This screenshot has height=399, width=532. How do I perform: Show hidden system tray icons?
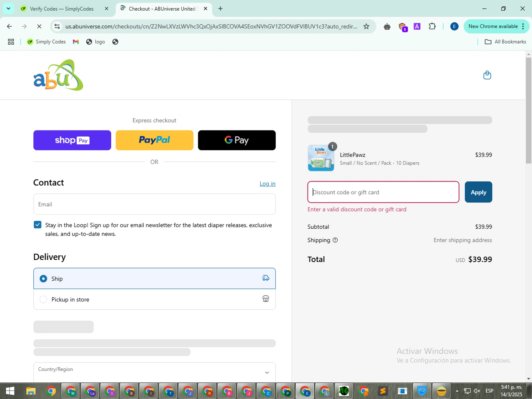point(457,391)
